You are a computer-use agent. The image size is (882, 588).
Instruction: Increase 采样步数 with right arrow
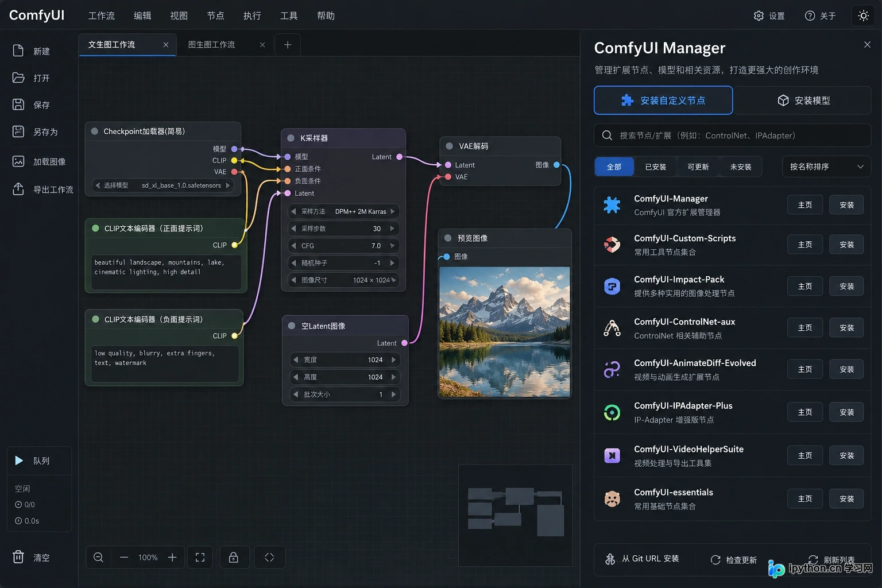[393, 229]
